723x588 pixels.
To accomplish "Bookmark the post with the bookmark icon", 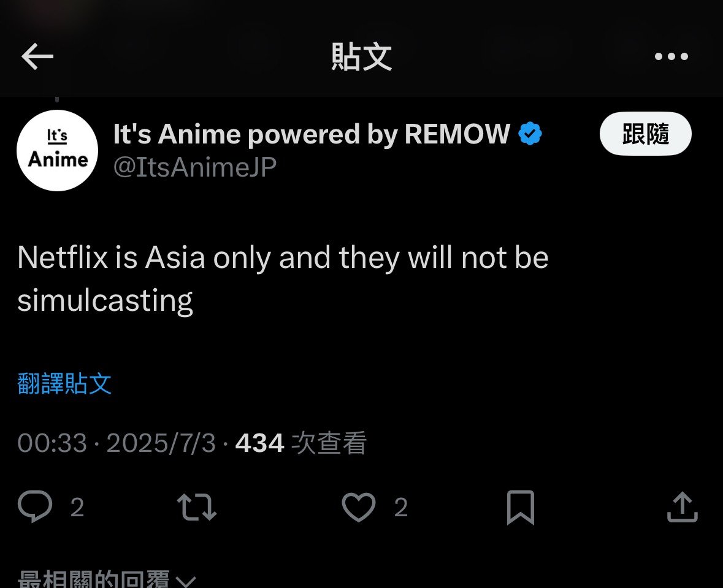I will point(521,507).
